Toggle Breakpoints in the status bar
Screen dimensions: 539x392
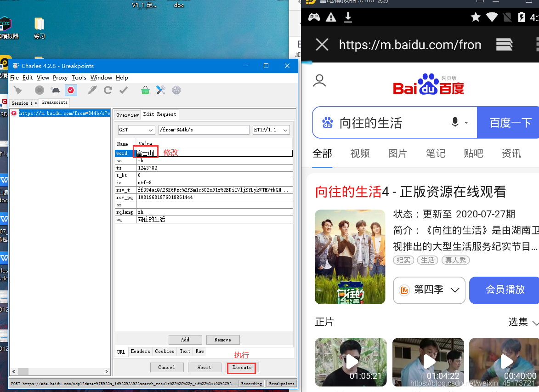(x=281, y=383)
